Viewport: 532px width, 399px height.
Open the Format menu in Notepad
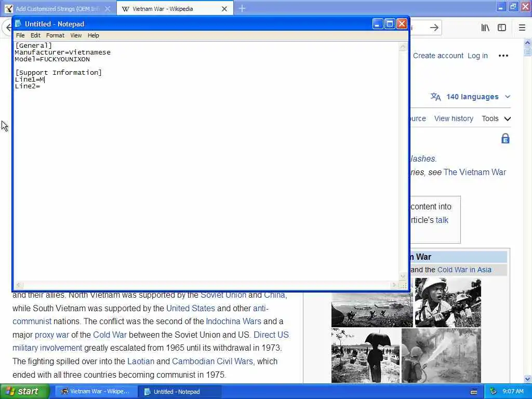point(55,35)
